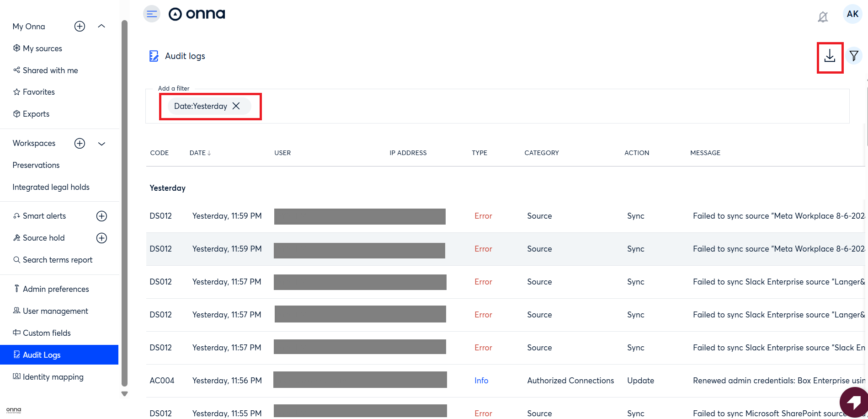
Task: Open the AK user avatar
Action: tap(852, 14)
